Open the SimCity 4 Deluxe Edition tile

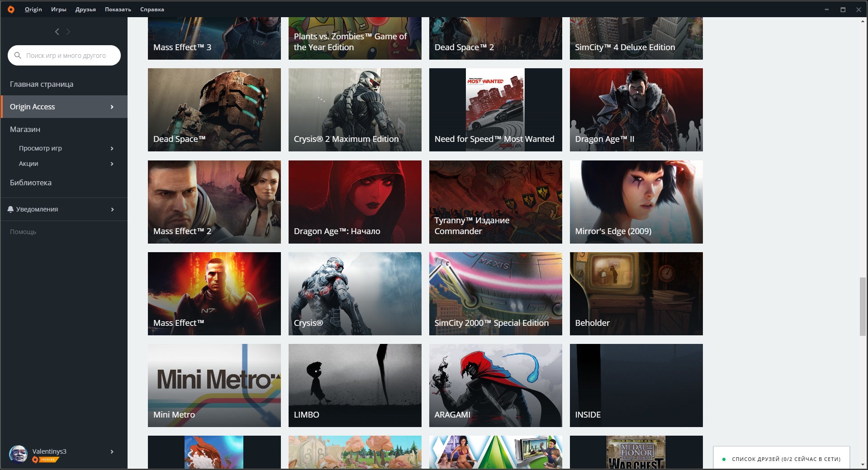click(636, 38)
